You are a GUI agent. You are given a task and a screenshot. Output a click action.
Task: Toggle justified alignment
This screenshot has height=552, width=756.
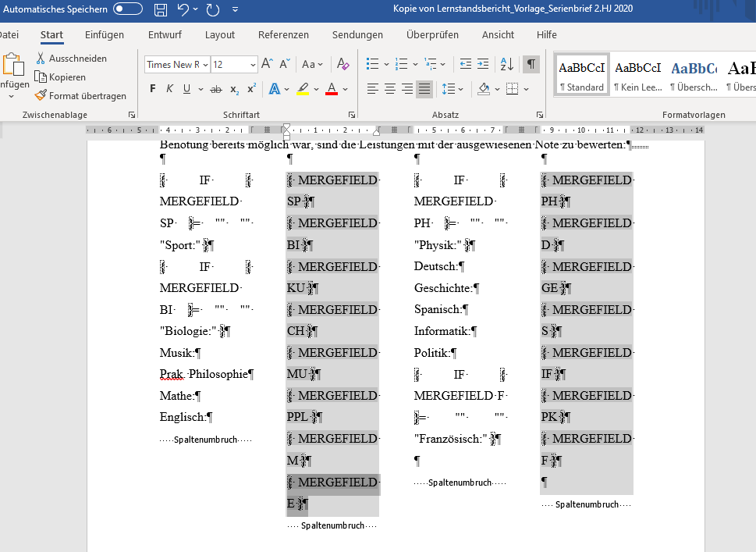[x=424, y=89]
